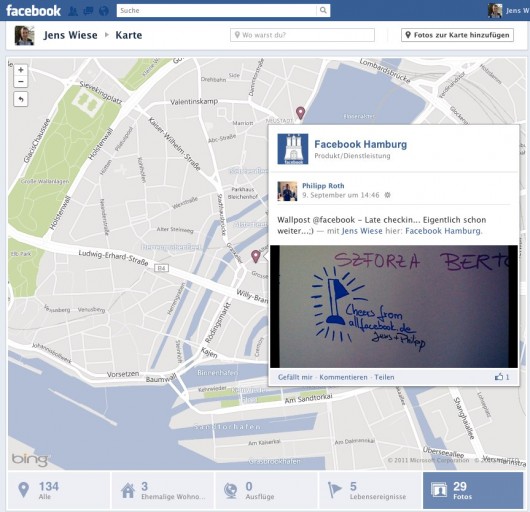The width and height of the screenshot is (530, 512).
Task: Select the '5 Lebensereignisse' tab
Action: pos(370,490)
